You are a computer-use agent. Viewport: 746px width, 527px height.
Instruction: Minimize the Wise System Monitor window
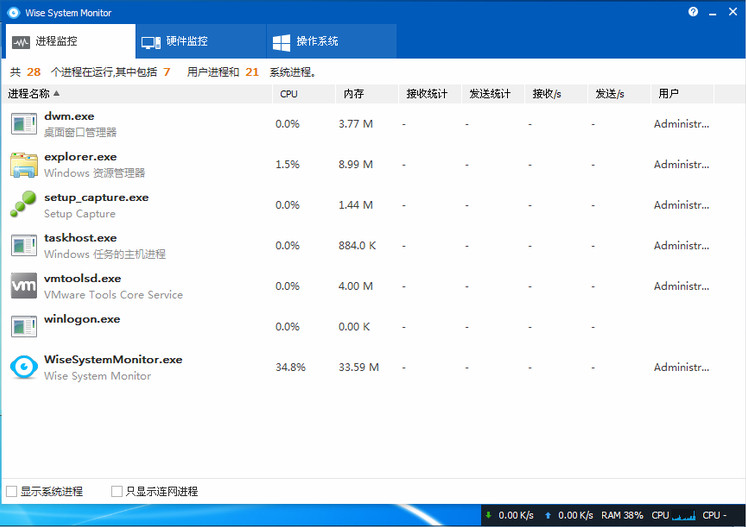[x=712, y=12]
